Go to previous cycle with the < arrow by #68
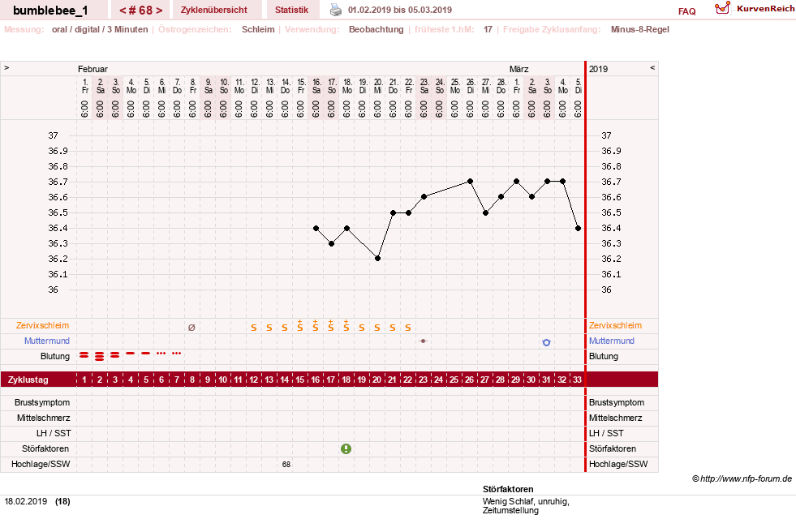 pos(123,11)
